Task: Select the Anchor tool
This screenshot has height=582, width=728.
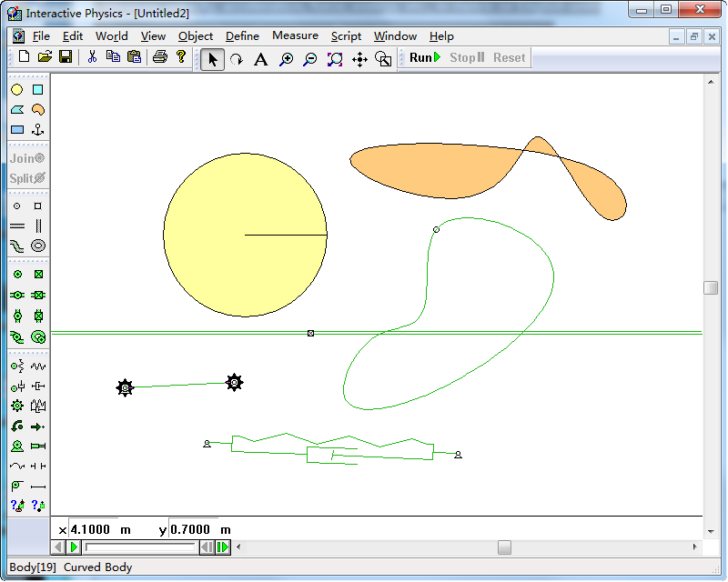Action: point(38,130)
